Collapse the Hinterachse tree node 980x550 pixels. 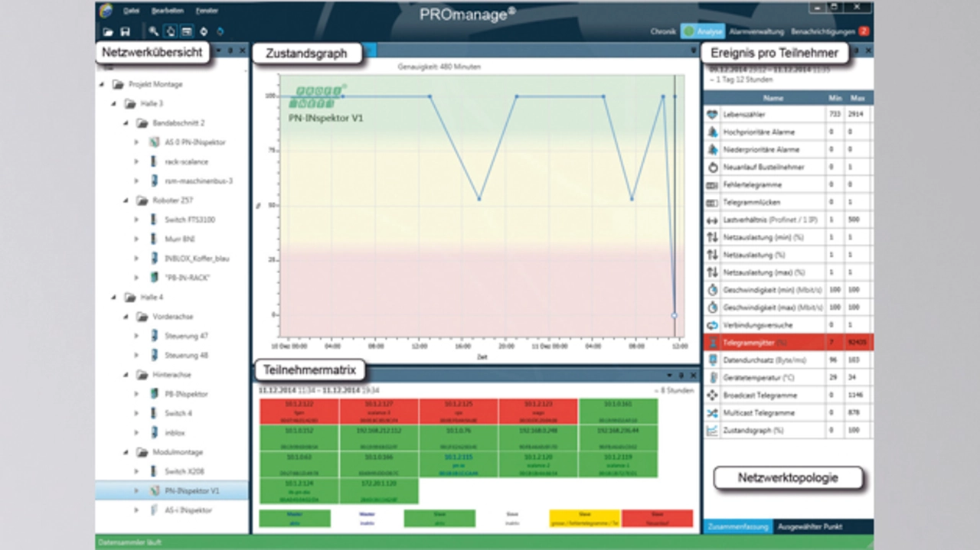coord(127,375)
